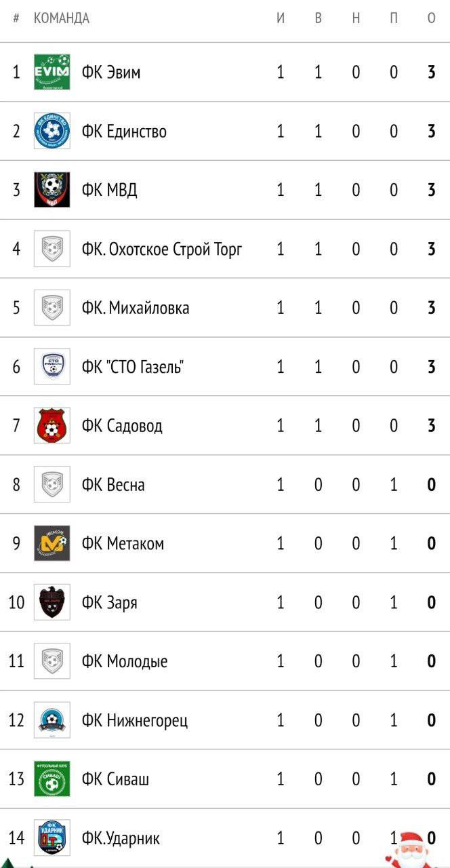The image size is (450, 868).
Task: Open the ФК. Михайловка team page
Action: 136,308
